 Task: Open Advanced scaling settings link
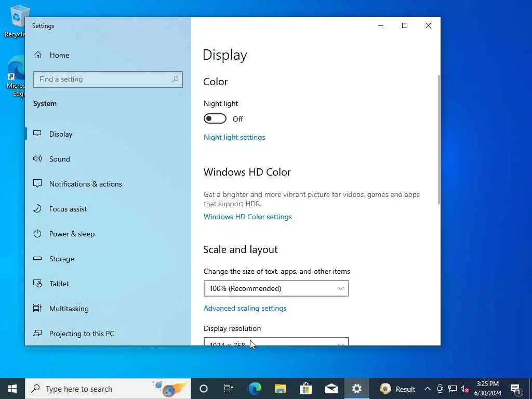point(245,308)
